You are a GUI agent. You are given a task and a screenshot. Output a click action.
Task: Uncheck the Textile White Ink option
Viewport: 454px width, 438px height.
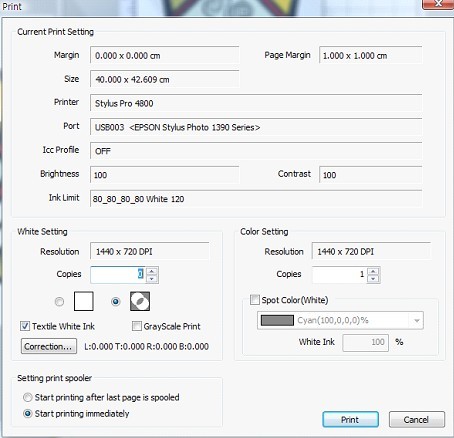coord(25,326)
